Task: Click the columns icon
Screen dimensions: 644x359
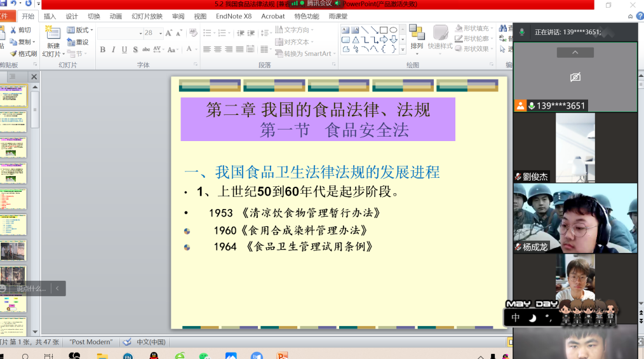Action: pyautogui.click(x=265, y=50)
